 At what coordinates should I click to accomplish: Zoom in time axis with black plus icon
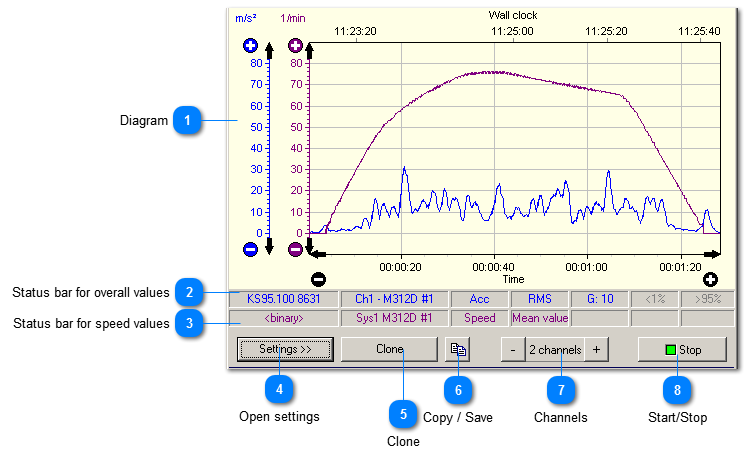click(x=711, y=280)
